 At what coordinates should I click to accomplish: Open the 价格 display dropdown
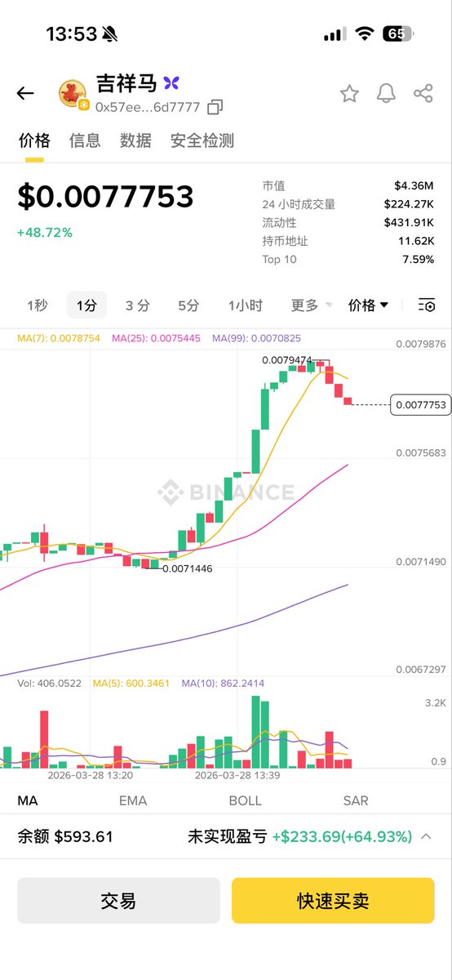368,305
